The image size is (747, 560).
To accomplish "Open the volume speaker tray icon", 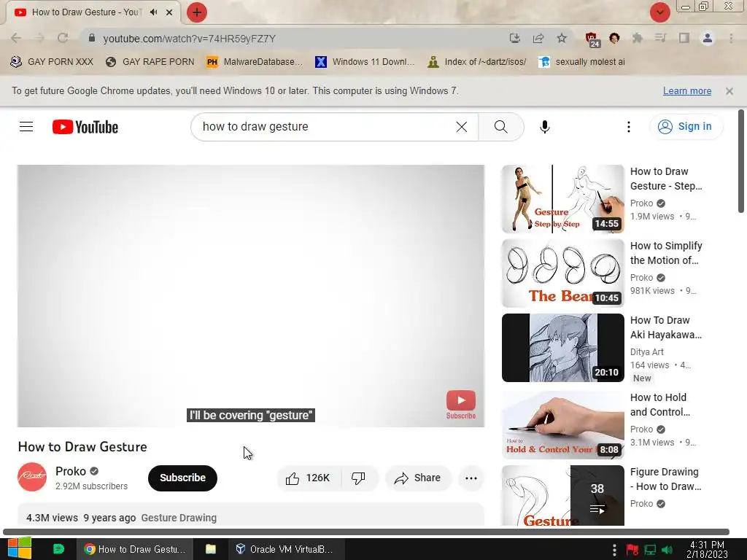I will (x=667, y=550).
